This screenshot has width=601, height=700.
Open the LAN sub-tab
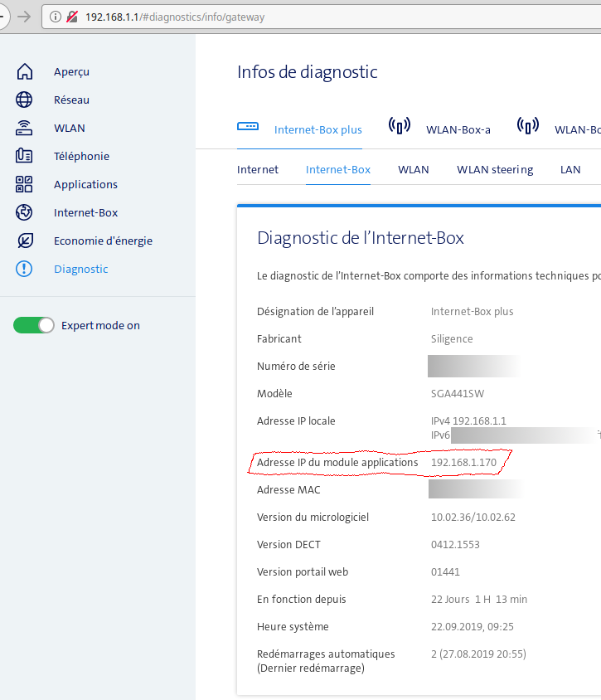point(570,170)
